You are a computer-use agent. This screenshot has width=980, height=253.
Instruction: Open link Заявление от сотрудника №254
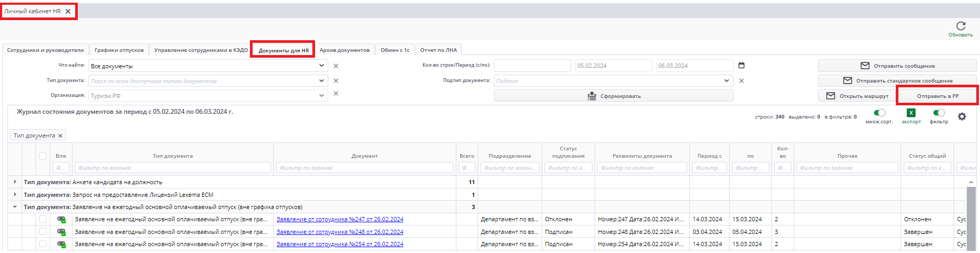[x=339, y=245]
